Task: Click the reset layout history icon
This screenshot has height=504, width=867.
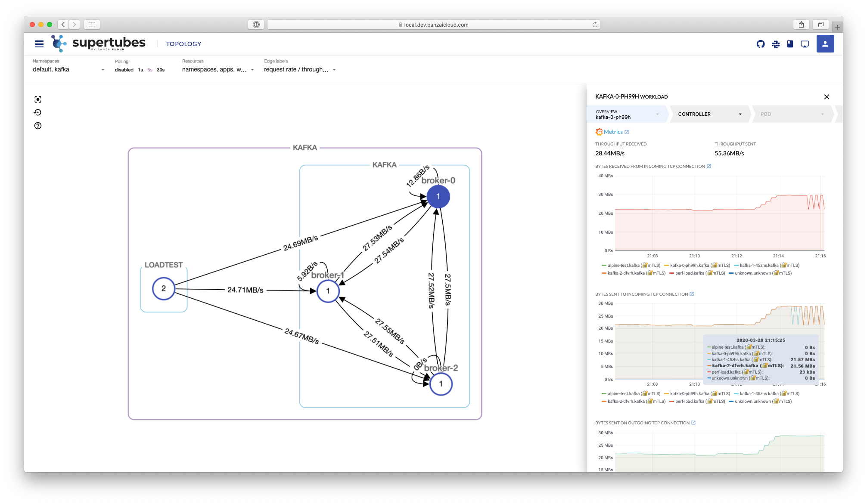Action: coord(38,112)
